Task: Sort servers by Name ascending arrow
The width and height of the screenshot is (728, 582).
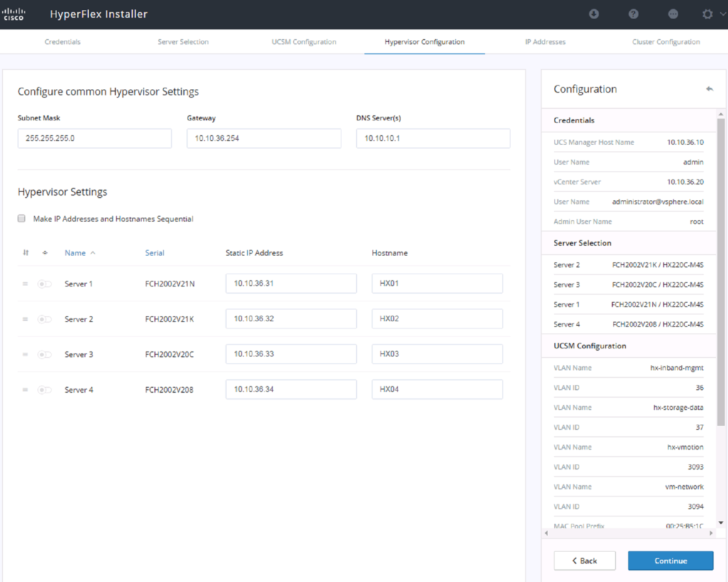Action: (93, 253)
